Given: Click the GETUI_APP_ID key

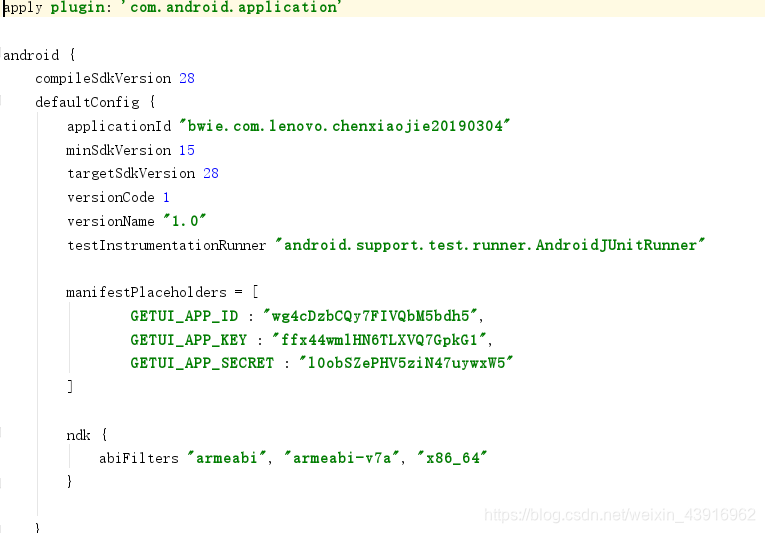Looking at the screenshot, I should [184, 316].
